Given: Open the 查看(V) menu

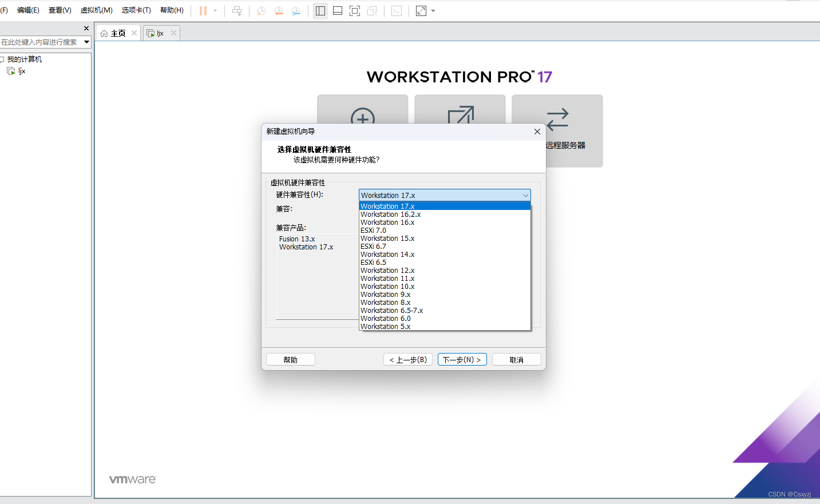Looking at the screenshot, I should click(60, 10).
